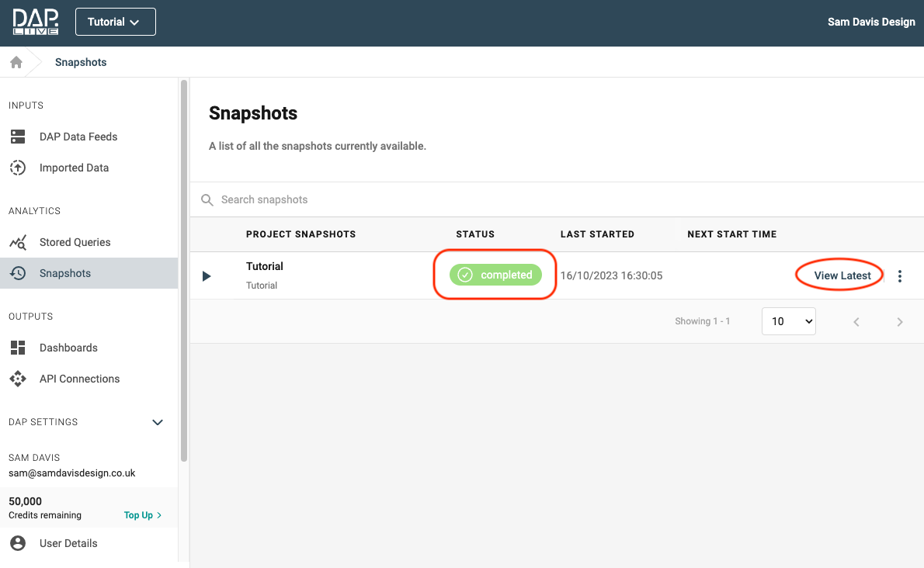Click the home breadcrumb icon

[x=16, y=62]
